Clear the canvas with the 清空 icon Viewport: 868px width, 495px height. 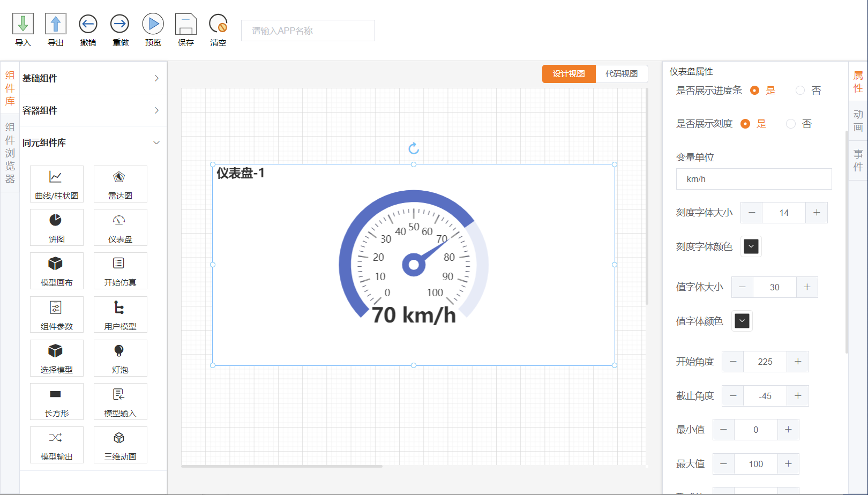pyautogui.click(x=218, y=24)
